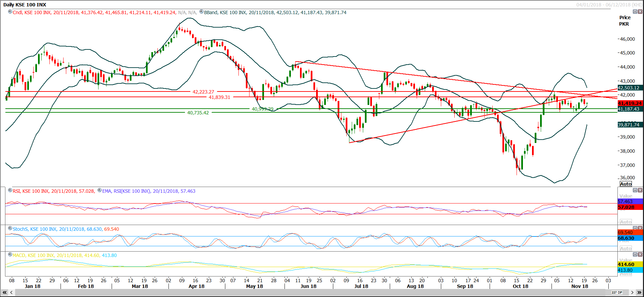Collapse the StochS pane with its minimize icon
This screenshot has height=297, width=644.
coord(635,228)
